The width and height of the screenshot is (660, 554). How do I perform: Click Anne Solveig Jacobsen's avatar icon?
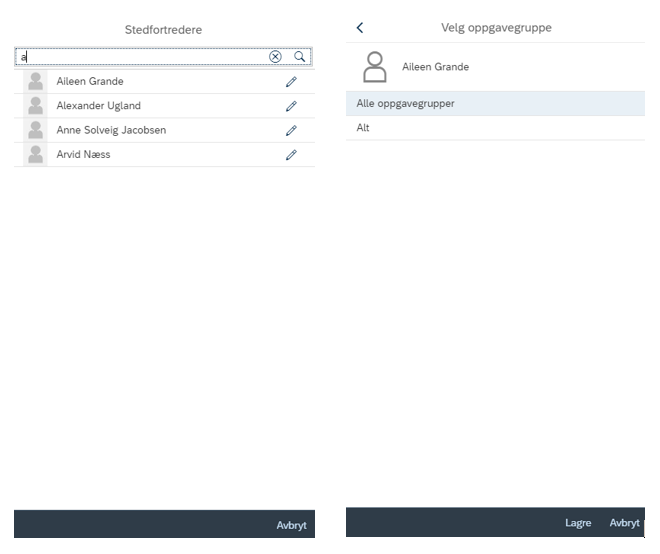click(35, 131)
